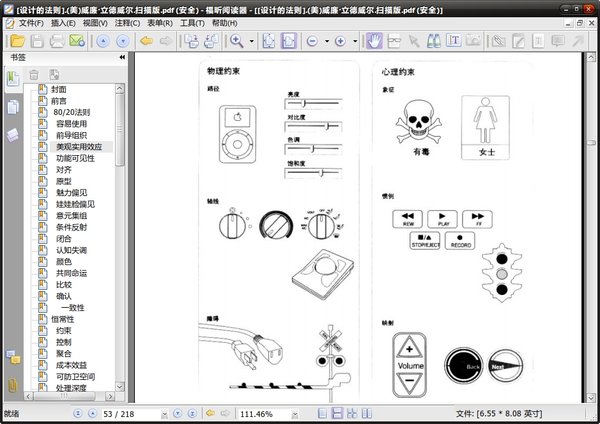Click the Print icon in the toolbar
The width and height of the screenshot is (600, 424).
point(56,41)
